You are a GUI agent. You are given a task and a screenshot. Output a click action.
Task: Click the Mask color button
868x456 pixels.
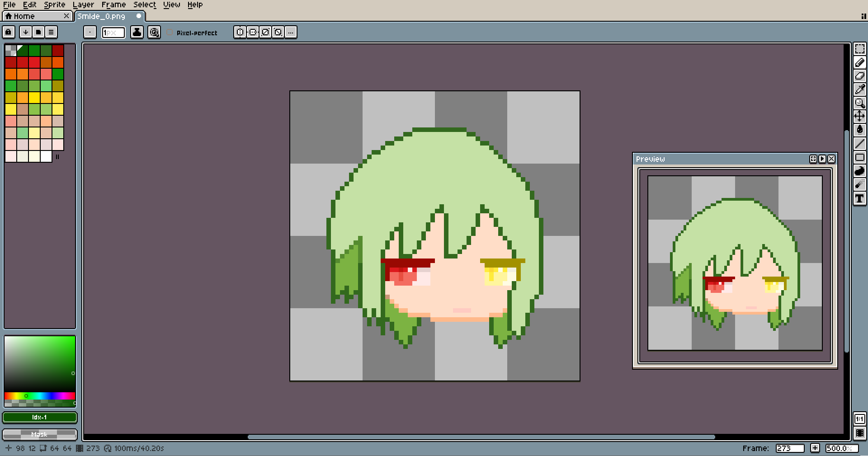click(x=40, y=434)
